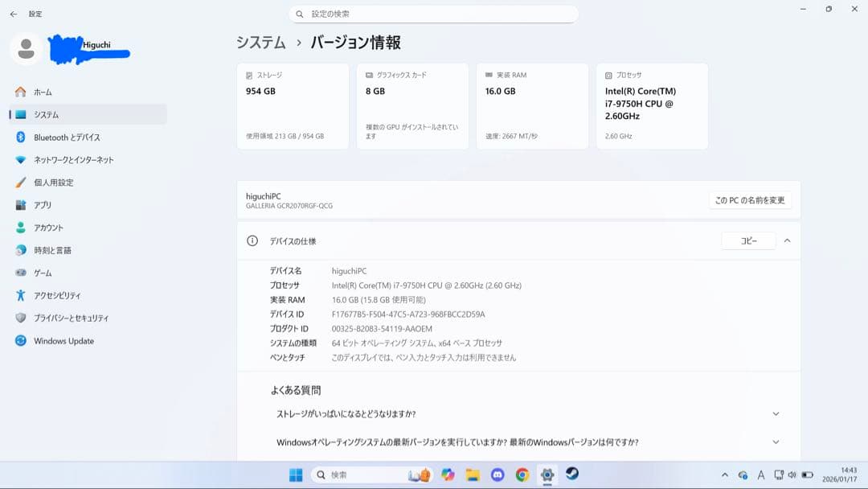Expand the question about latest Windows version
This screenshot has height=489, width=868.
(775, 442)
